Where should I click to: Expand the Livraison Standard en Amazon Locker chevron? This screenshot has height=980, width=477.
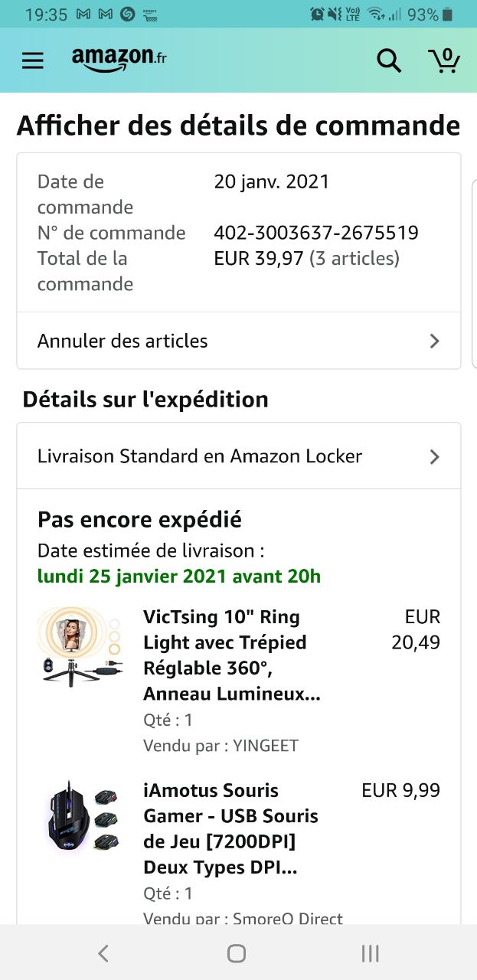(434, 457)
